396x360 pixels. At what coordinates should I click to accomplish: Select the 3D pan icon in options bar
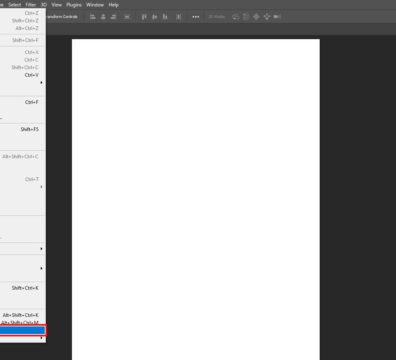(256, 17)
